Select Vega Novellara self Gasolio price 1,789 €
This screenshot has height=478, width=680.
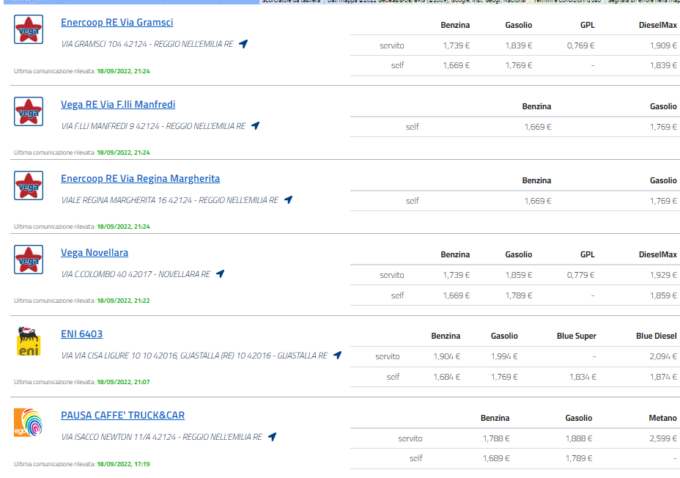518,296
